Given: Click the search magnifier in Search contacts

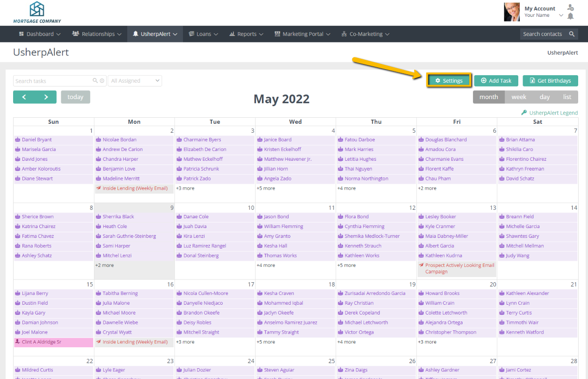Looking at the screenshot, I should point(572,34).
